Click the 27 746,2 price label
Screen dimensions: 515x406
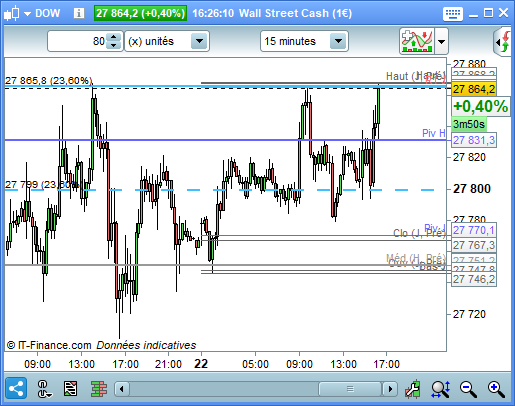[x=474, y=279]
